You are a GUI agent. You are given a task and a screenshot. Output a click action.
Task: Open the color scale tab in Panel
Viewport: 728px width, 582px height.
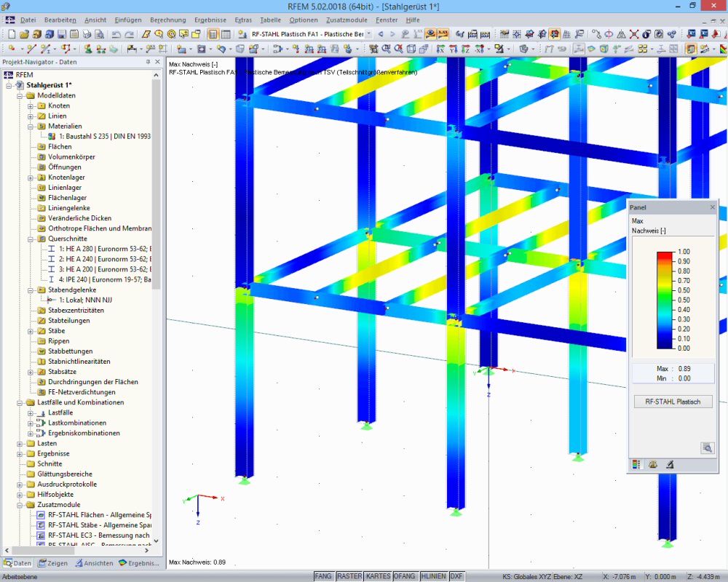point(636,465)
